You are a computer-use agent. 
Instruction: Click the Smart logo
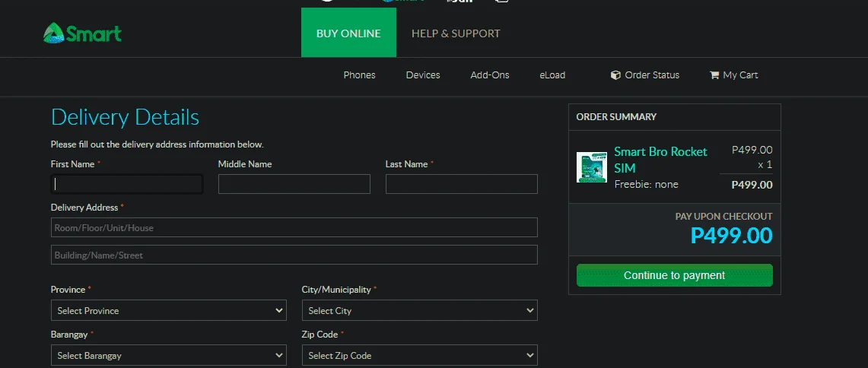82,33
